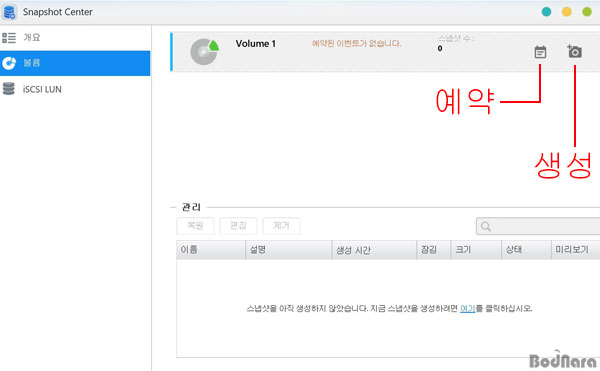Click the 미리보기 column header
Screen dimensions: 600x371
576,250
